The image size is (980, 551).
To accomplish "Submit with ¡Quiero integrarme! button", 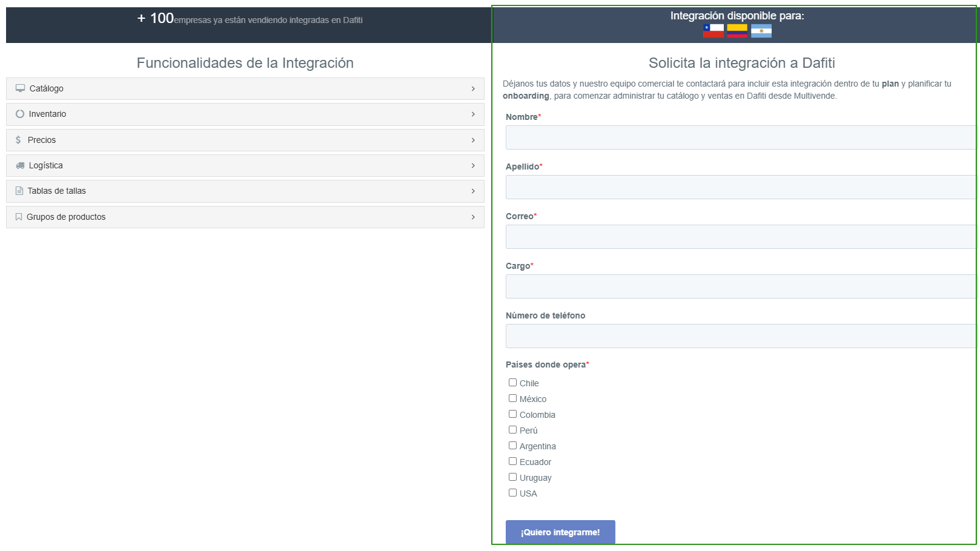I will 560,532.
